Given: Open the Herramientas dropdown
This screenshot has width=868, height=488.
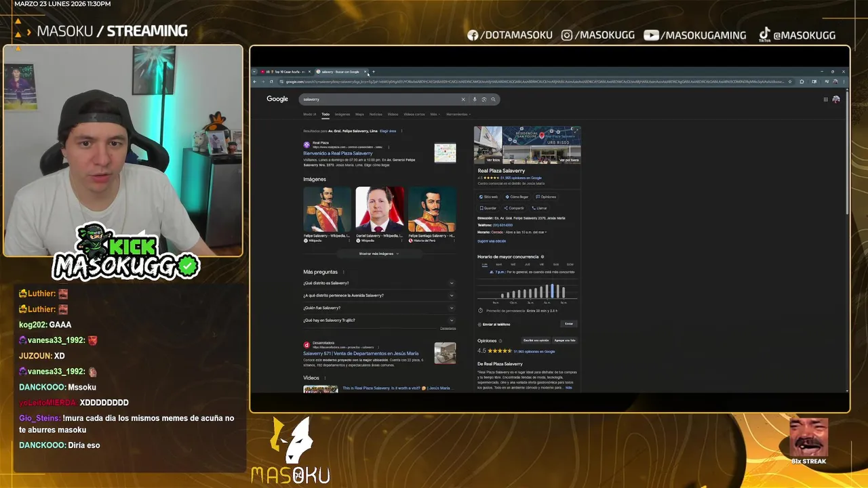Looking at the screenshot, I should [458, 114].
